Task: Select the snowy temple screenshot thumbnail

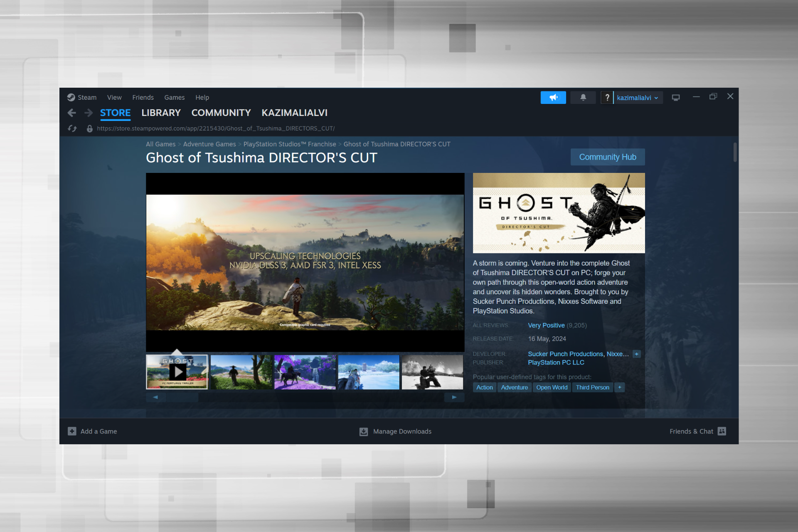Action: pyautogui.click(x=369, y=372)
